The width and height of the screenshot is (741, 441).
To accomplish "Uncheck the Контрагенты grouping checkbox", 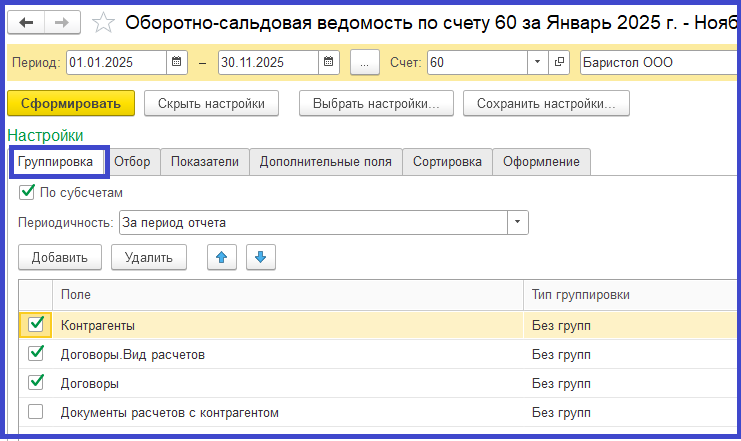I will tap(36, 325).
